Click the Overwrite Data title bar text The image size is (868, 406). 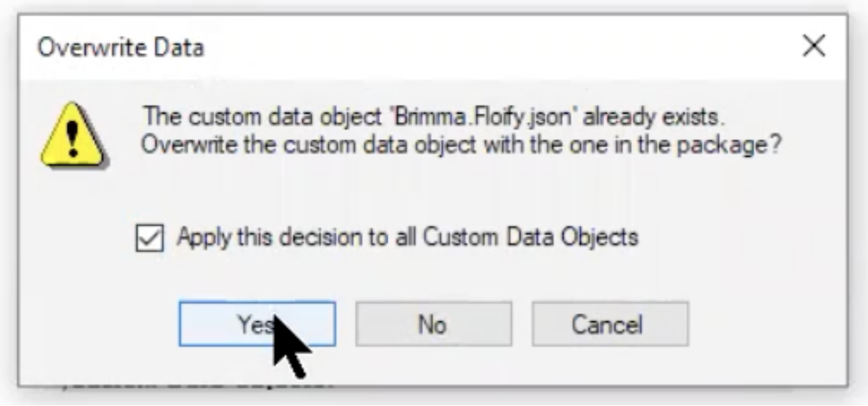pos(120,48)
